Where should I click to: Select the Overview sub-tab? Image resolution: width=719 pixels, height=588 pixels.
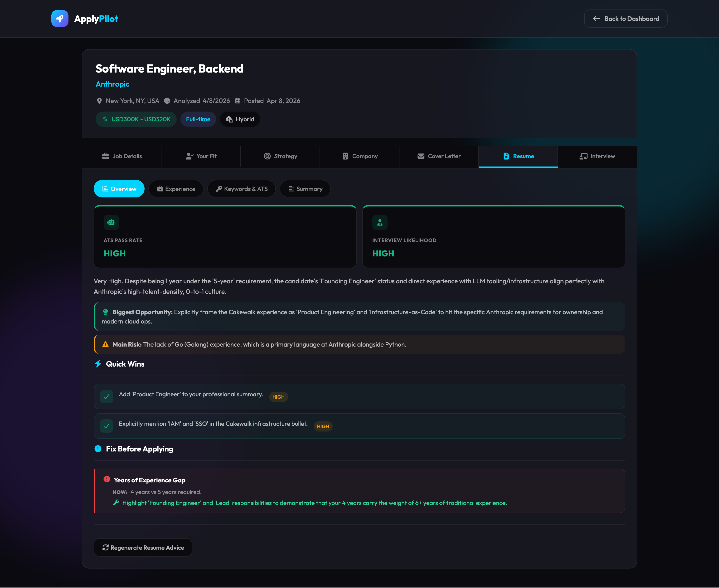[x=119, y=189]
